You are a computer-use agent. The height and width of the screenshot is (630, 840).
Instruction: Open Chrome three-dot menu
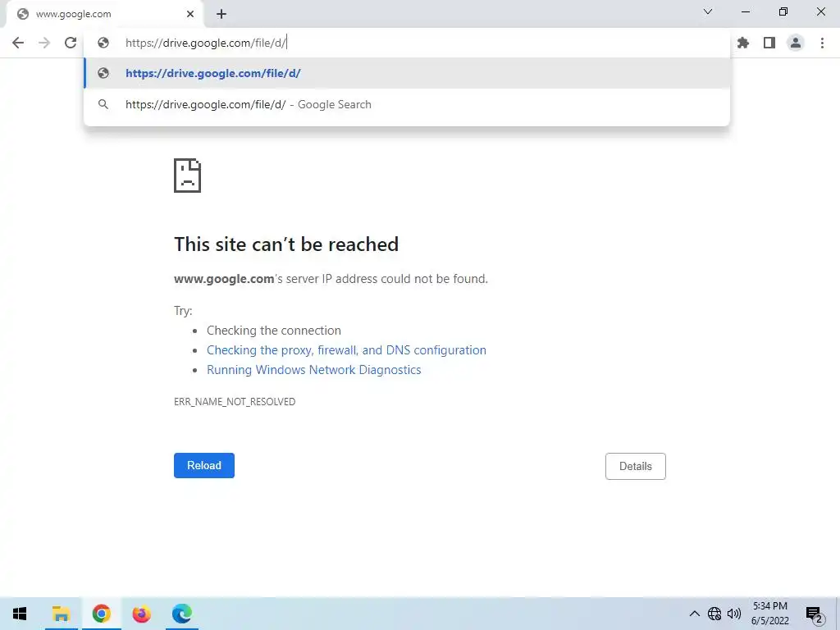click(x=822, y=43)
